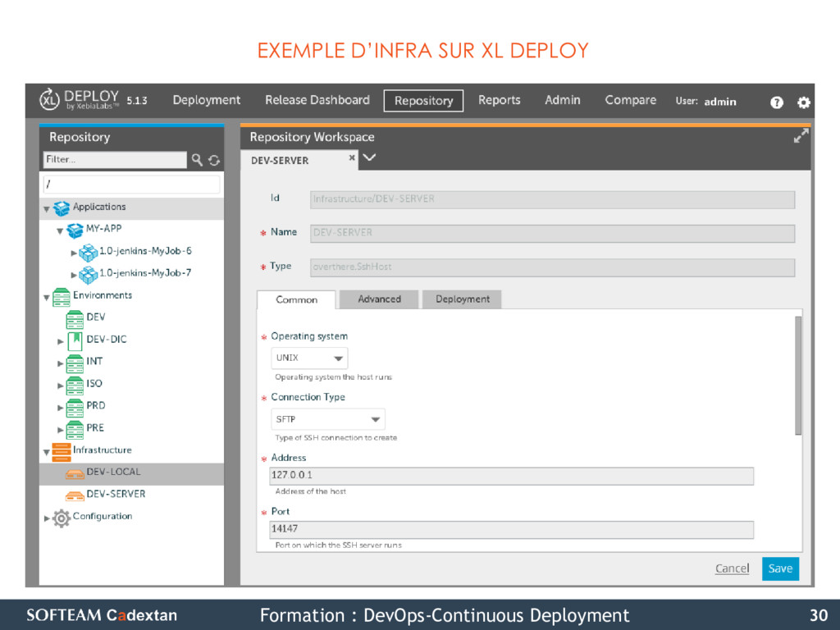
Task: Open the workspace tab list chevron
Action: (x=369, y=157)
